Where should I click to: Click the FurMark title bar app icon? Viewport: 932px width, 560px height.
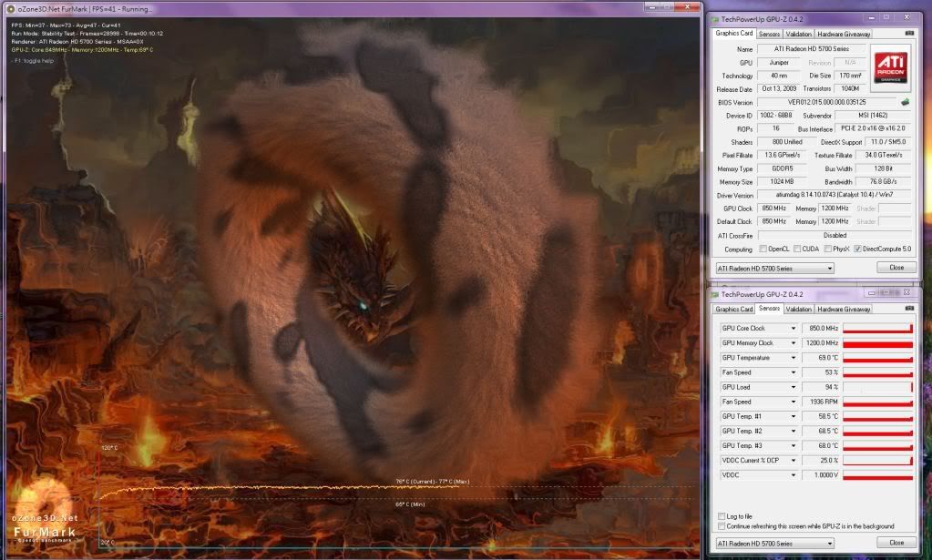click(x=11, y=9)
